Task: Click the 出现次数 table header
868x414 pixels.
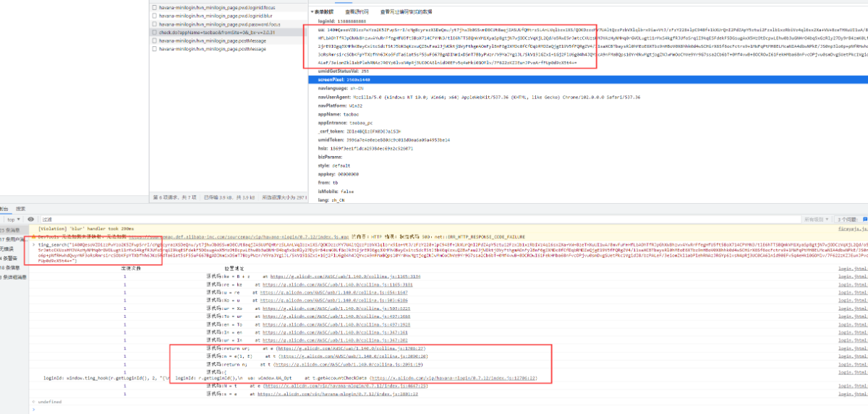Action: coord(131,268)
